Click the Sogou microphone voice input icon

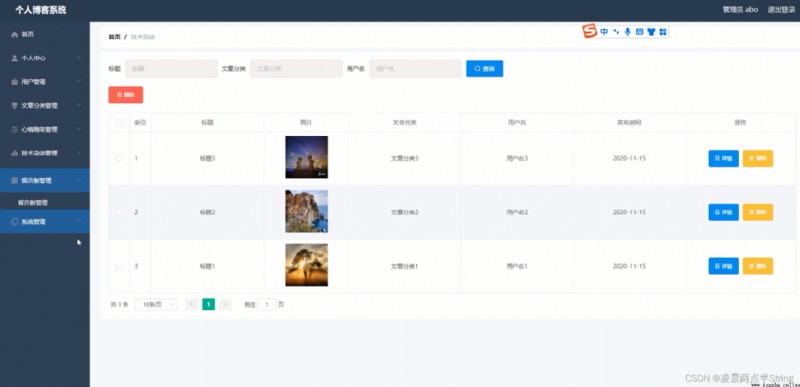pyautogui.click(x=628, y=32)
